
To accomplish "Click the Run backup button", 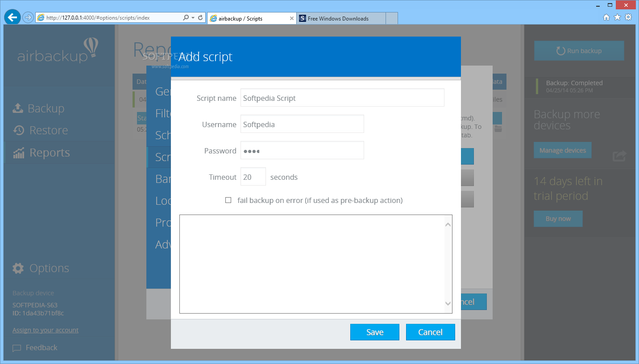I will click(579, 51).
